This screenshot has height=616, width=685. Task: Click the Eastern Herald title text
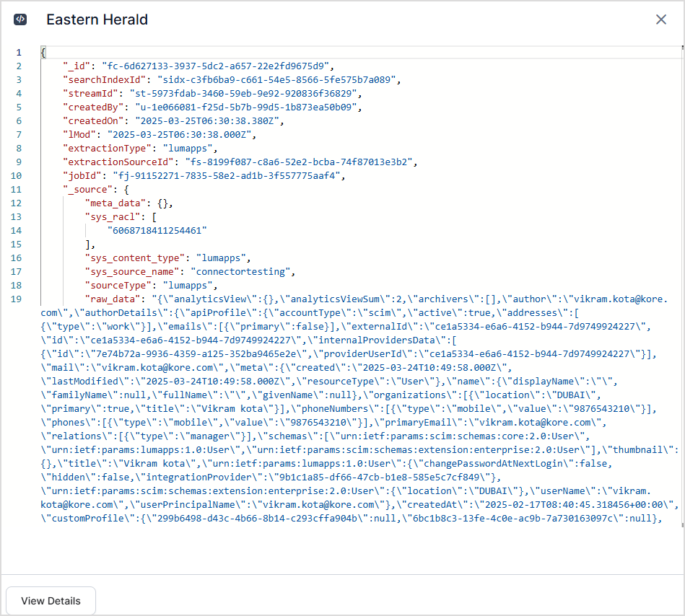click(97, 19)
